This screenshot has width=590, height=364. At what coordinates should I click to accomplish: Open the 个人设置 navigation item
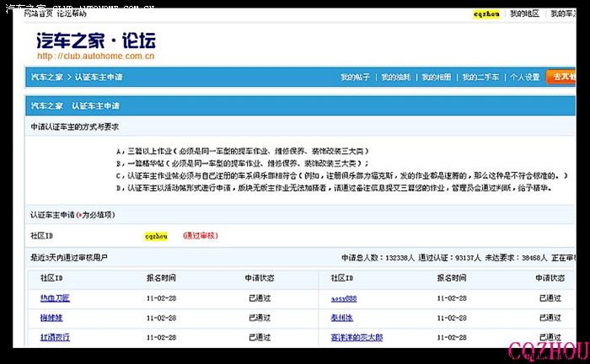tap(525, 77)
